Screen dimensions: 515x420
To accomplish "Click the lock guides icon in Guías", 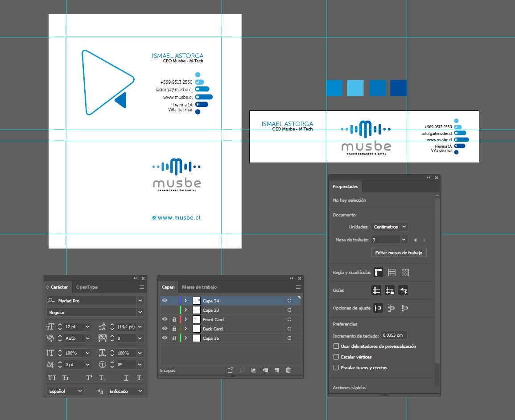I will (x=390, y=290).
